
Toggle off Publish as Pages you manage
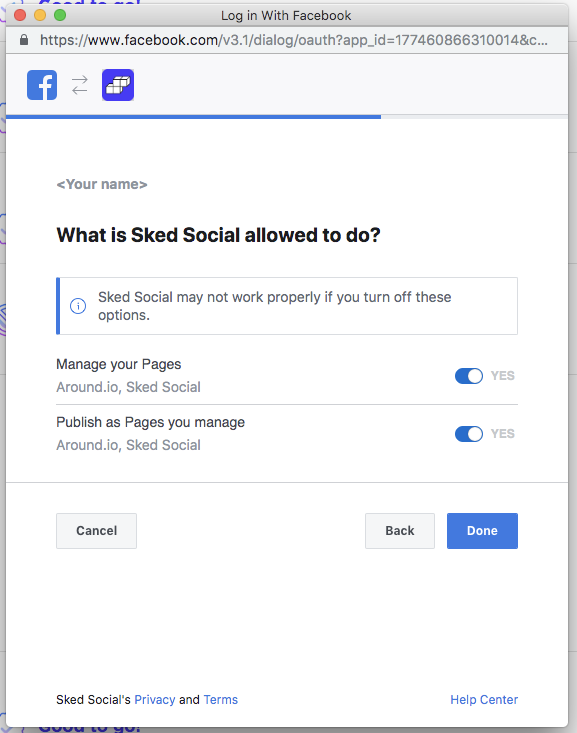point(469,434)
